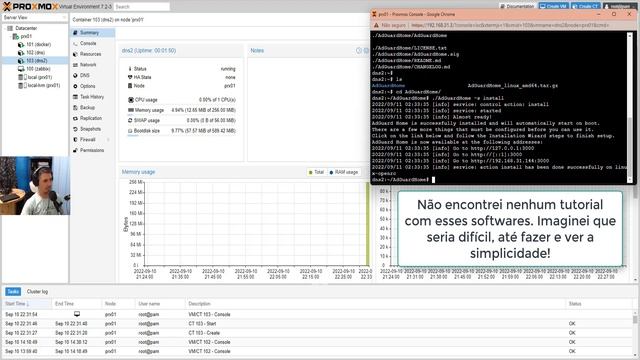Click the Firewall shield icon in the side menu
This screenshot has width=640, height=360.
75,140
